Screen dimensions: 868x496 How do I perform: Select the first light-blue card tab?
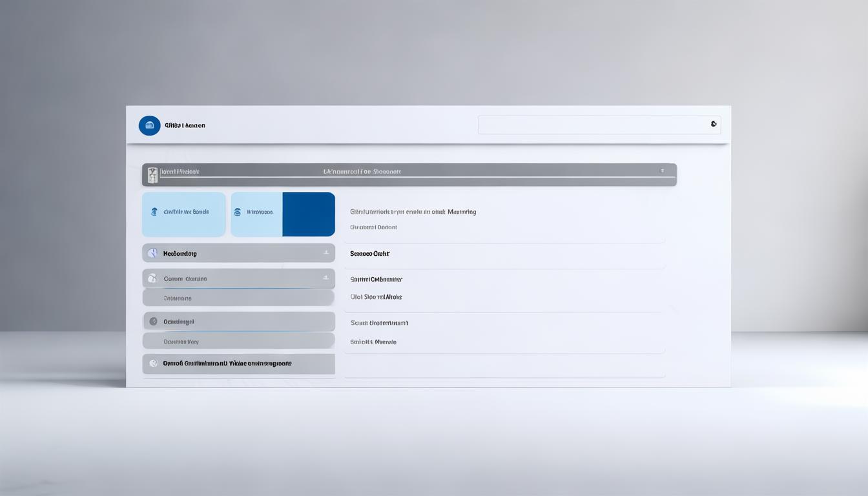tap(184, 214)
